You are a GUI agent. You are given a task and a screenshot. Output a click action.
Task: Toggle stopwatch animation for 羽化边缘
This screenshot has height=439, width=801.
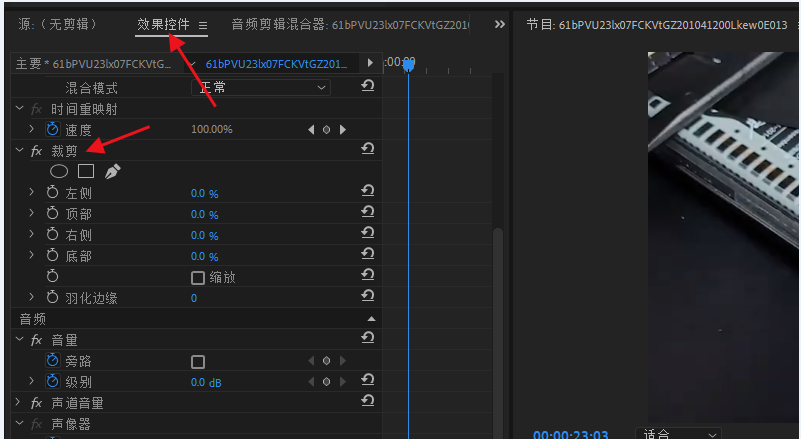pyautogui.click(x=53, y=297)
